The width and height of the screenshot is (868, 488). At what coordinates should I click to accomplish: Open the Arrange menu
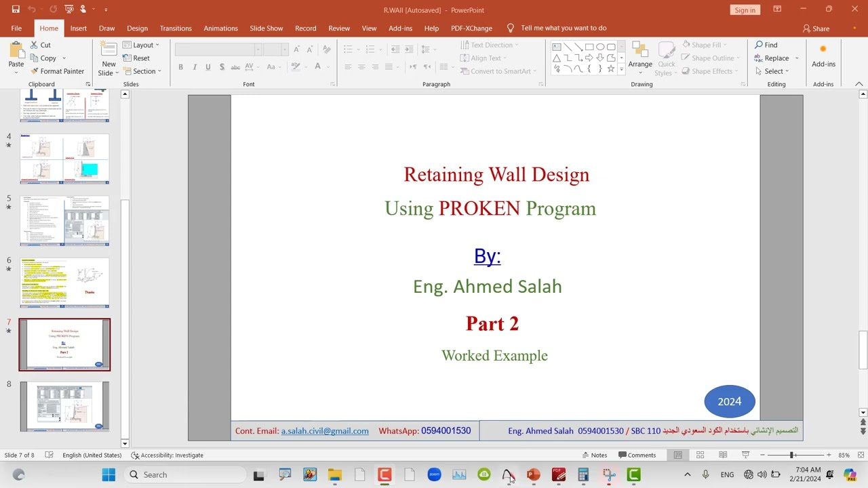pos(640,56)
